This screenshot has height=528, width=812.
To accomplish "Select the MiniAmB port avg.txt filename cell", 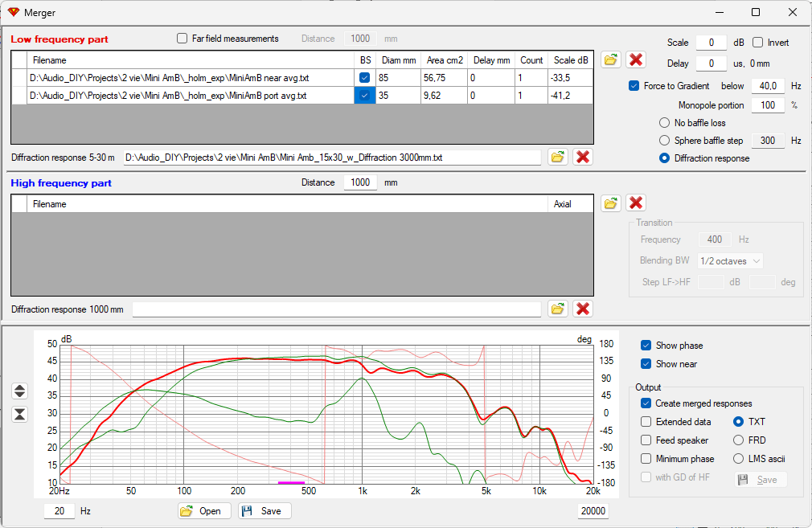I will point(191,96).
